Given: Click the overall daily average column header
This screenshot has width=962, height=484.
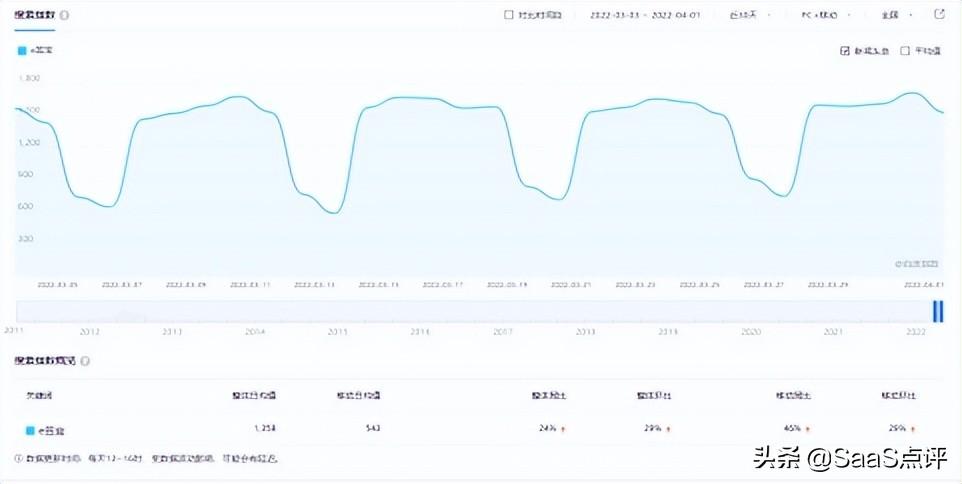Looking at the screenshot, I should coord(253,396).
